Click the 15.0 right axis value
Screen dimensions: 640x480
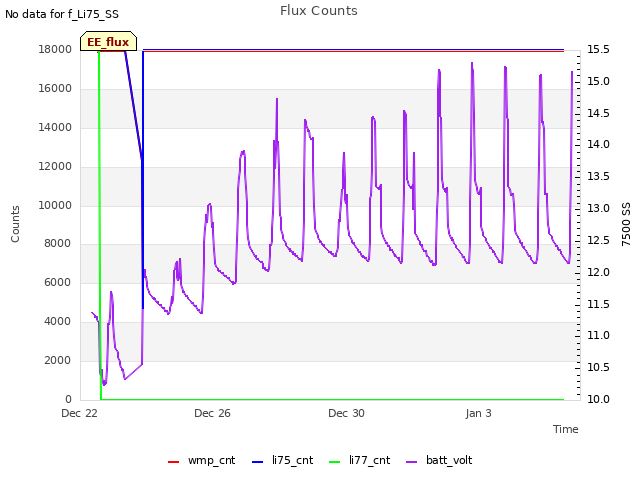click(598, 81)
